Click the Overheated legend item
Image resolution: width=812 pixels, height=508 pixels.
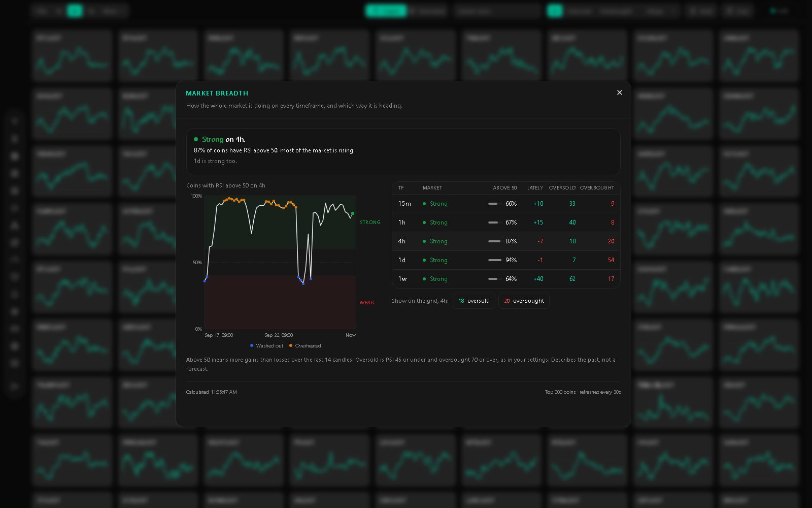pos(305,346)
